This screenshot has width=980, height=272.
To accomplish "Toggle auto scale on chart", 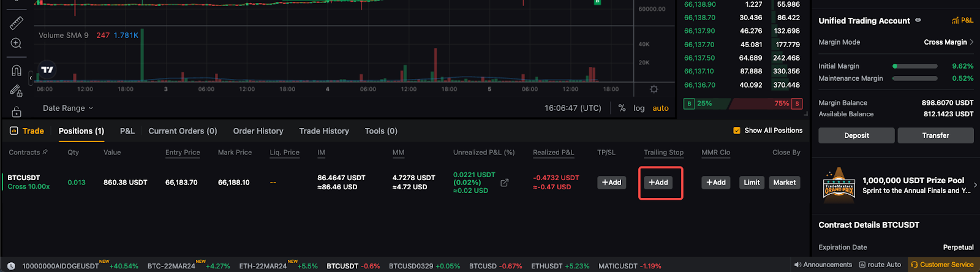I will click(x=660, y=108).
